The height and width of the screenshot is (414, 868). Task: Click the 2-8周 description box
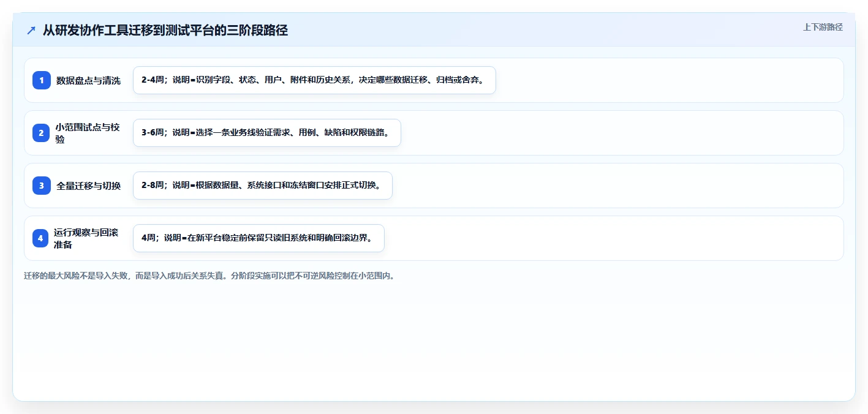[x=263, y=186]
